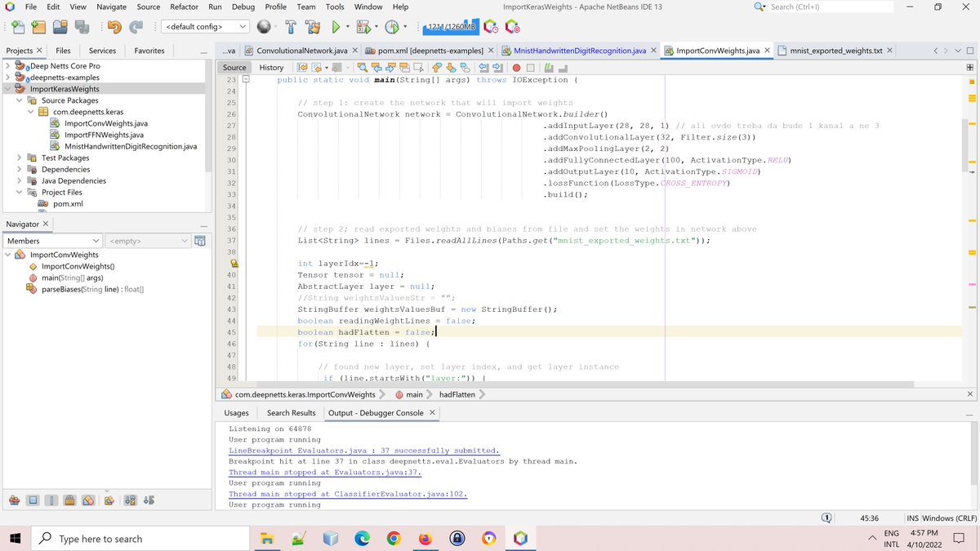Image resolution: width=980 pixels, height=551 pixels.
Task: Run the project with green play icon
Action: [x=335, y=27]
